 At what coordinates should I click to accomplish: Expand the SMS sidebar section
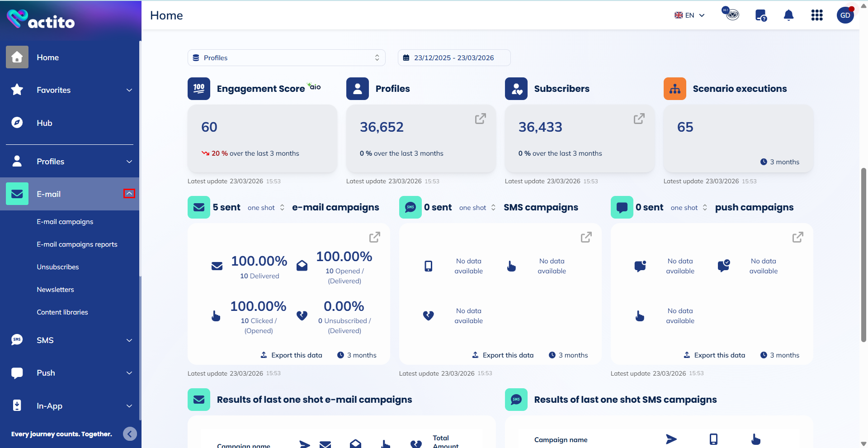click(129, 340)
